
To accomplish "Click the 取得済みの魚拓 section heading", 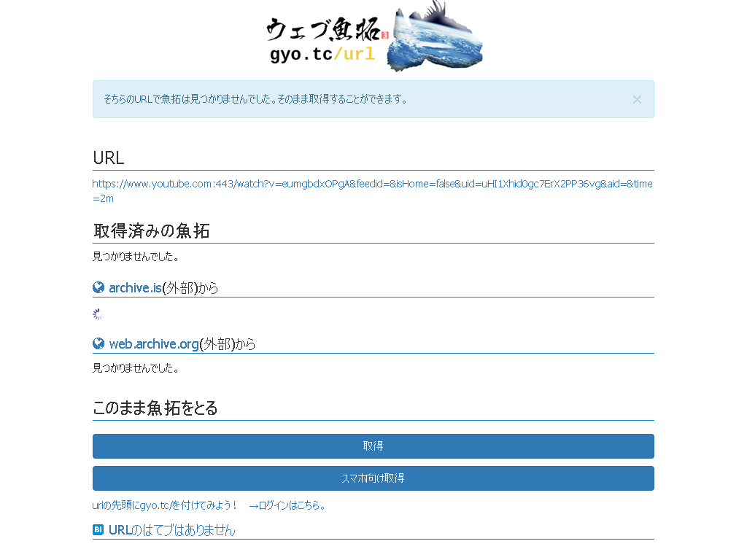I will (x=152, y=231).
